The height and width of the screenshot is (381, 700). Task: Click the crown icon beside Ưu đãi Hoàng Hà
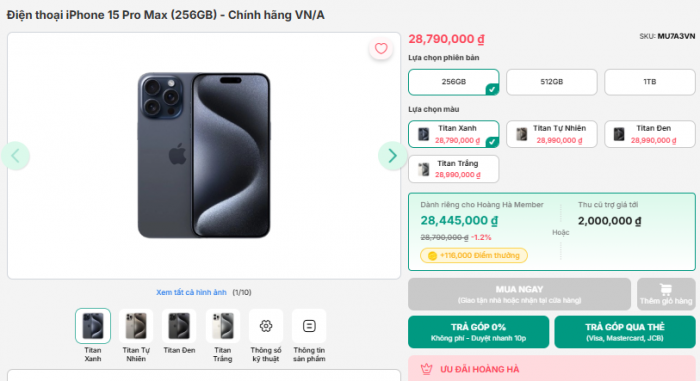pyautogui.click(x=427, y=369)
